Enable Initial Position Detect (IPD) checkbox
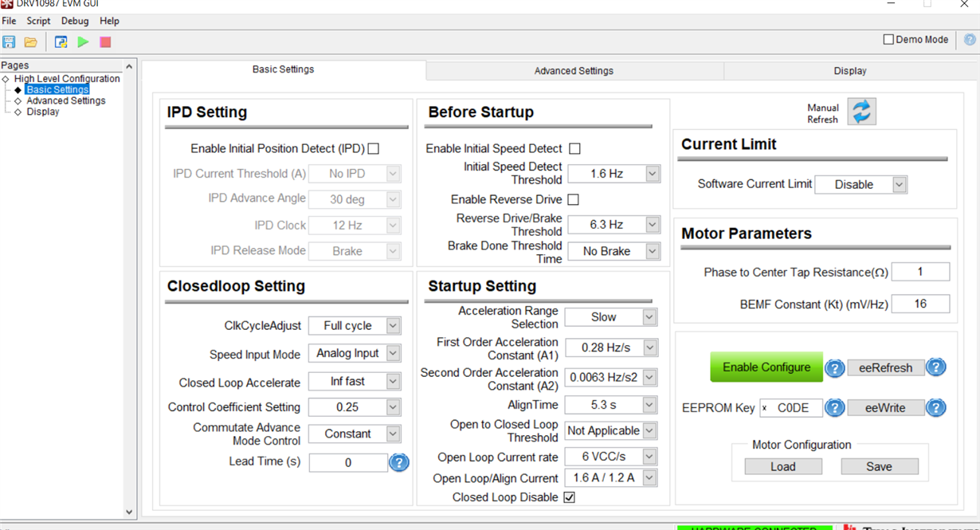The height and width of the screenshot is (530, 980). click(x=374, y=148)
